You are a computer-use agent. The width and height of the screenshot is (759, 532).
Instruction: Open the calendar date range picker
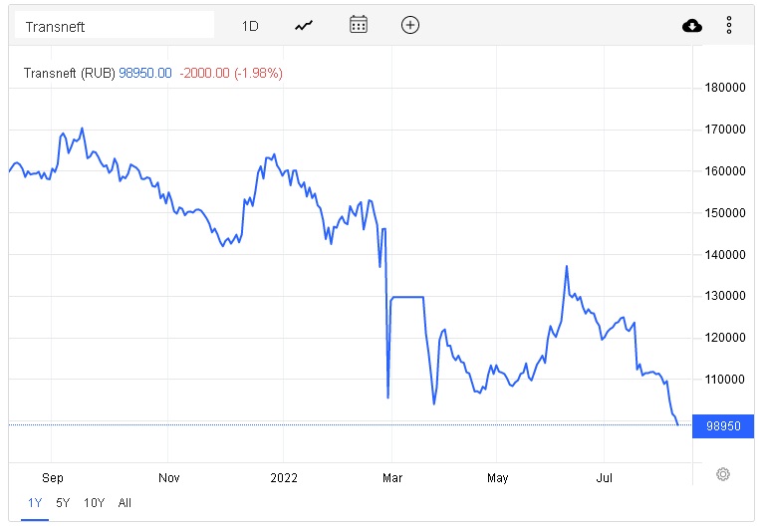tap(359, 25)
